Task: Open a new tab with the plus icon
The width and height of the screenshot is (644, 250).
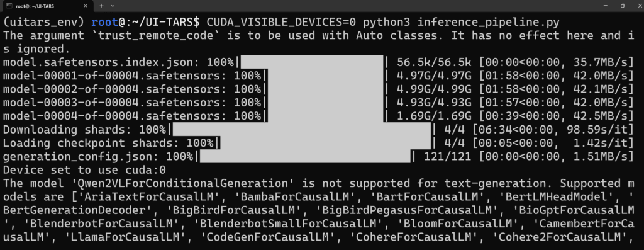Action: (x=101, y=6)
